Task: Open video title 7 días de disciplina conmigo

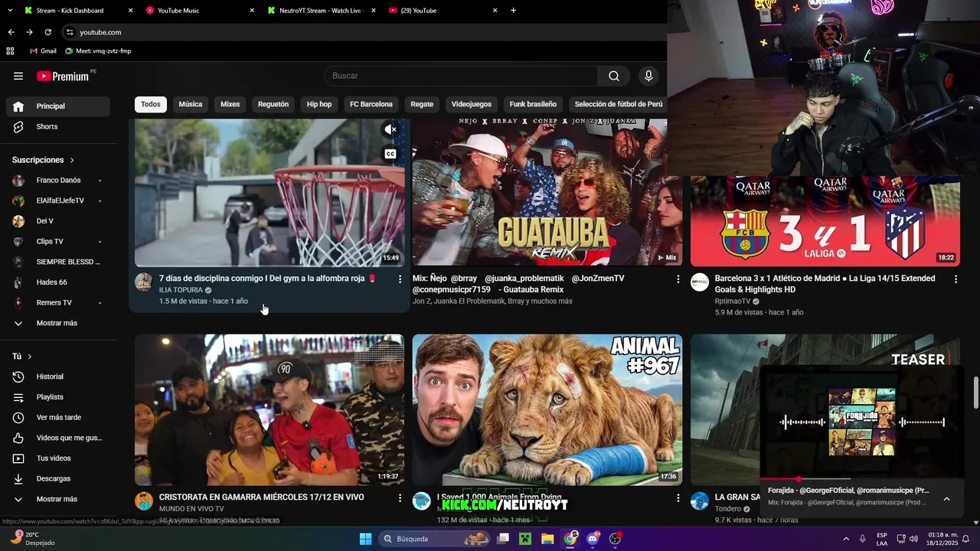Action: click(x=262, y=279)
